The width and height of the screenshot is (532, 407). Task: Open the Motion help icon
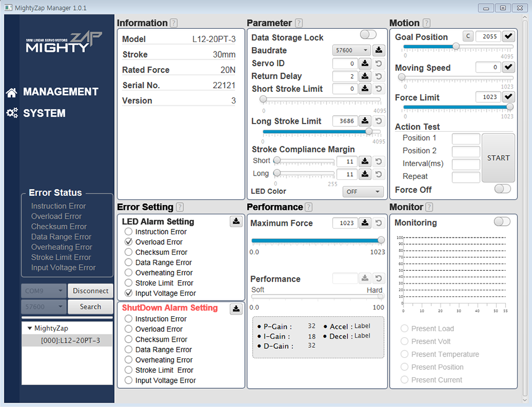coord(427,23)
